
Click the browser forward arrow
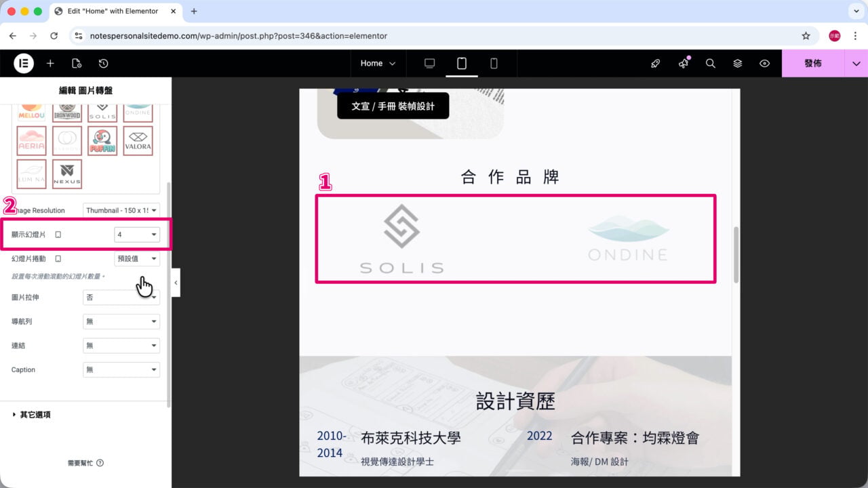33,35
